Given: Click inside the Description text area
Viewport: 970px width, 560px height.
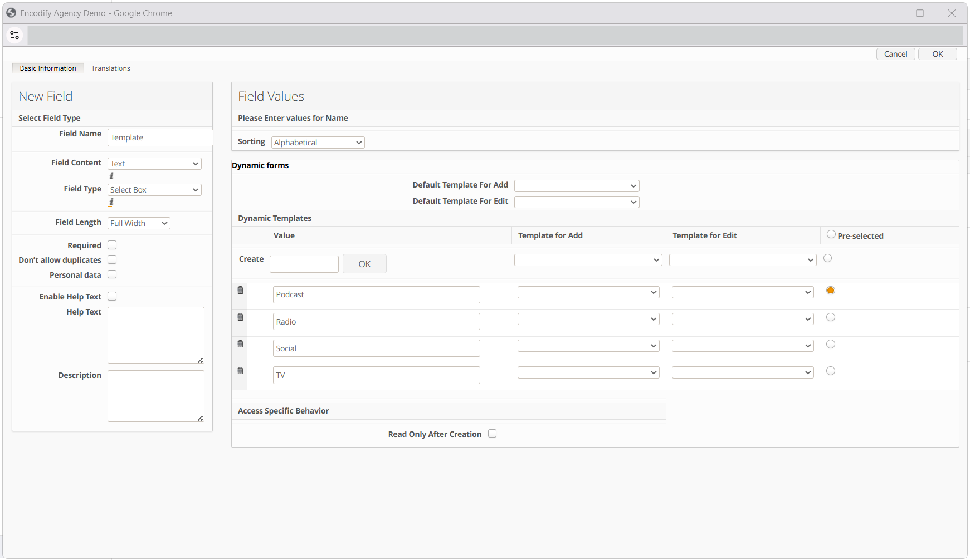Looking at the screenshot, I should [x=156, y=396].
